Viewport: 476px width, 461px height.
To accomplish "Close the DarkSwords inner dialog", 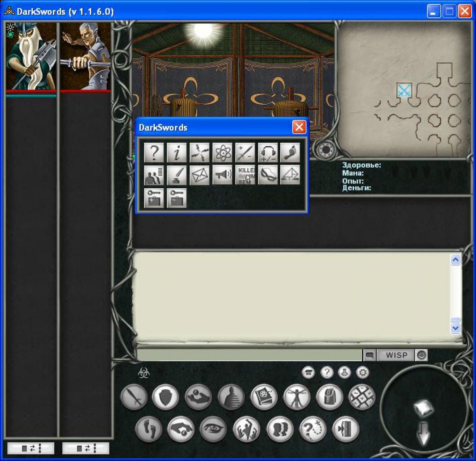I will (x=299, y=127).
